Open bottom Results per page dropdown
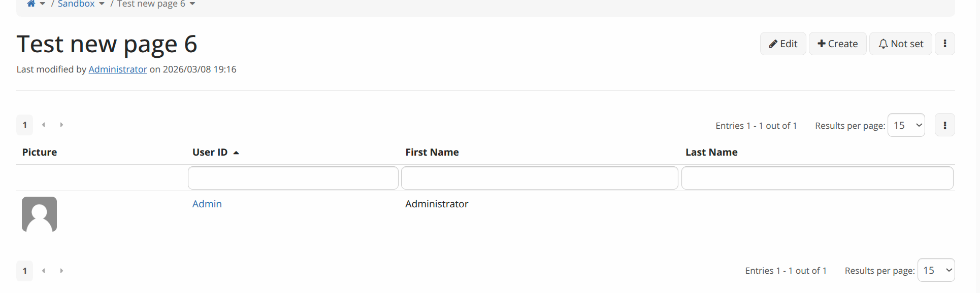 [x=936, y=271]
